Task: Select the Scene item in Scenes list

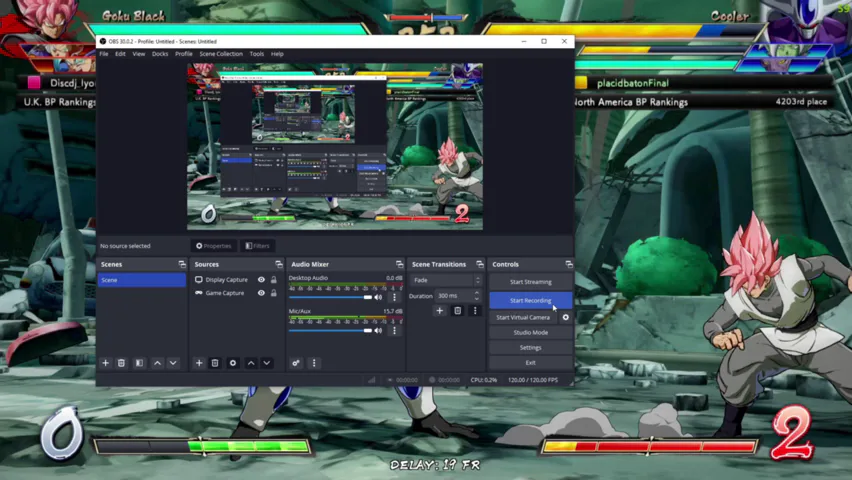Action: point(141,280)
